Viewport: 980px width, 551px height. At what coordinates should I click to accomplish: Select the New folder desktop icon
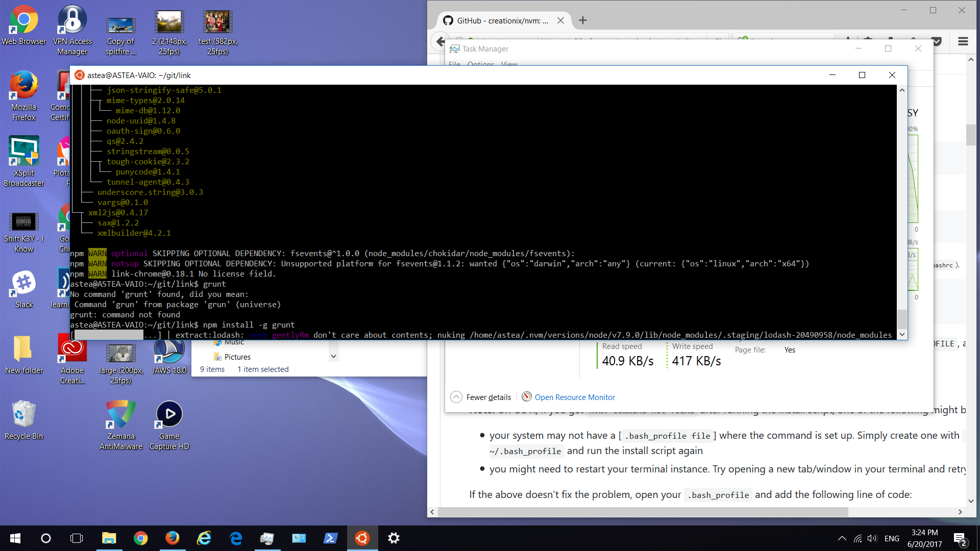point(23,355)
